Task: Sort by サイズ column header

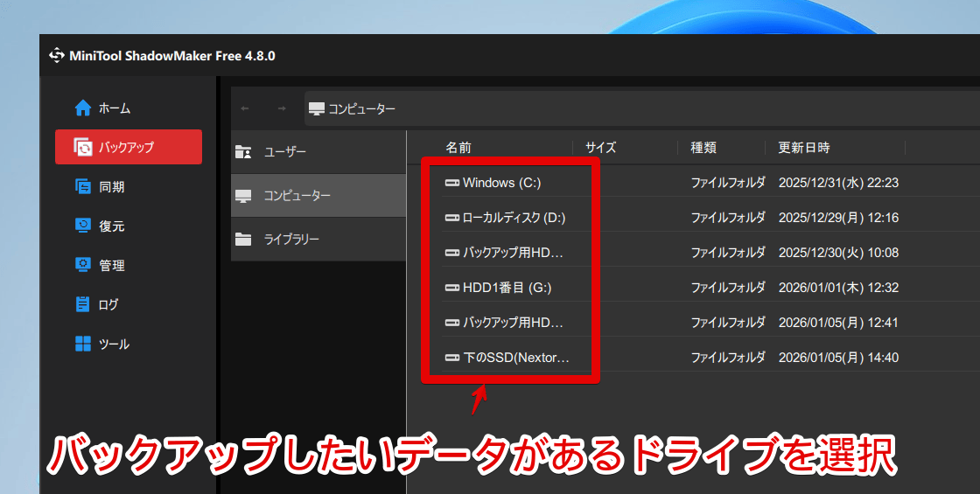Action: click(600, 148)
